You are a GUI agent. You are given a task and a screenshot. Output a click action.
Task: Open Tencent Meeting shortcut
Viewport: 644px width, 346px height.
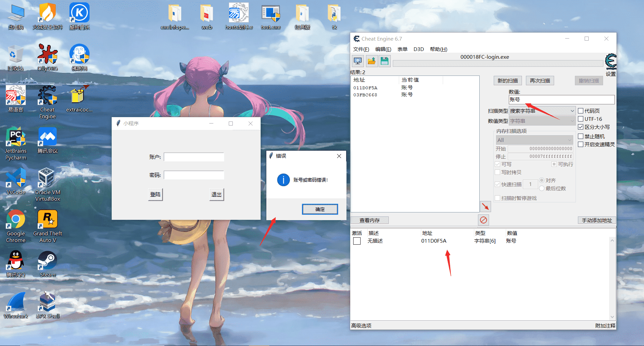pos(48,141)
